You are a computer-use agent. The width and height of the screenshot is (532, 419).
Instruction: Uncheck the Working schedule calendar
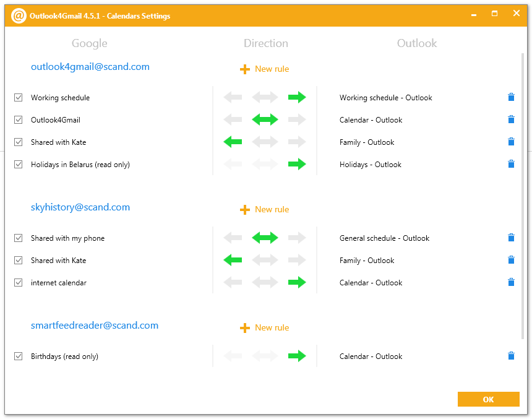click(19, 97)
